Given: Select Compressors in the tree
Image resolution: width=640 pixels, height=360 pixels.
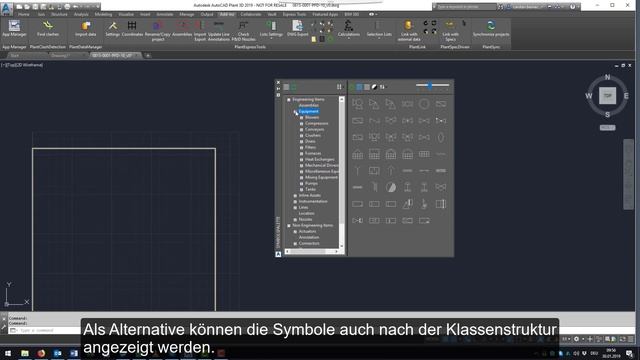Looking at the screenshot, I should pos(316,123).
